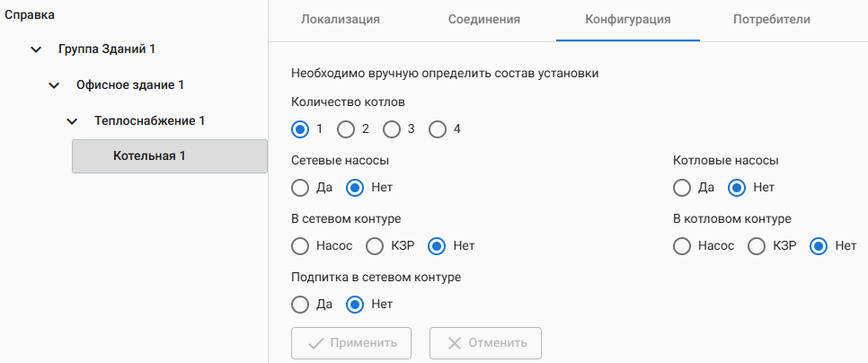Select Котельная 1 in the tree

tap(170, 156)
